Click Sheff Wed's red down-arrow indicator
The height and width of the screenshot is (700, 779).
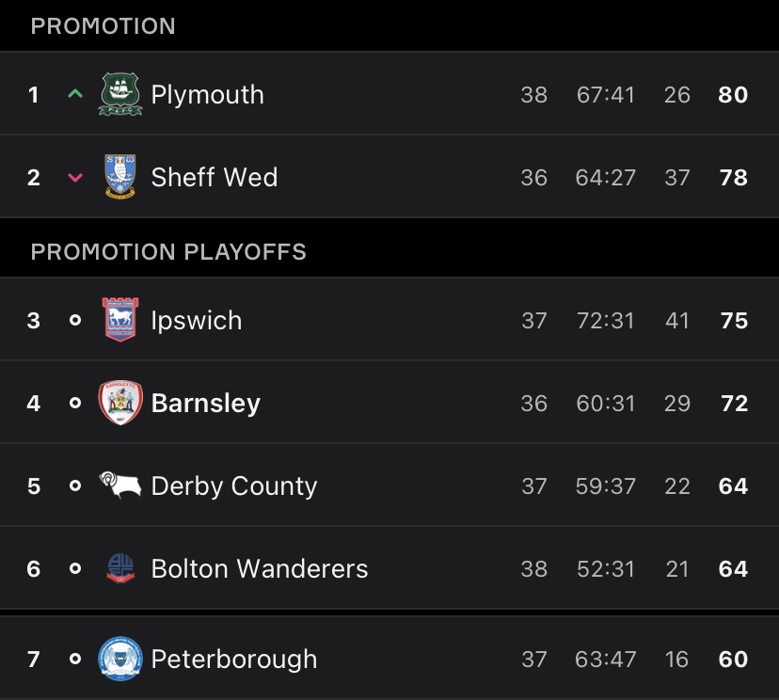click(75, 177)
